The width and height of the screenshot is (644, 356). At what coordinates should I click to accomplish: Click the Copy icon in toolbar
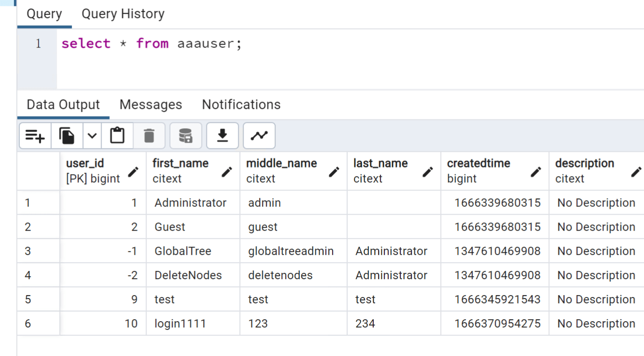pos(67,136)
